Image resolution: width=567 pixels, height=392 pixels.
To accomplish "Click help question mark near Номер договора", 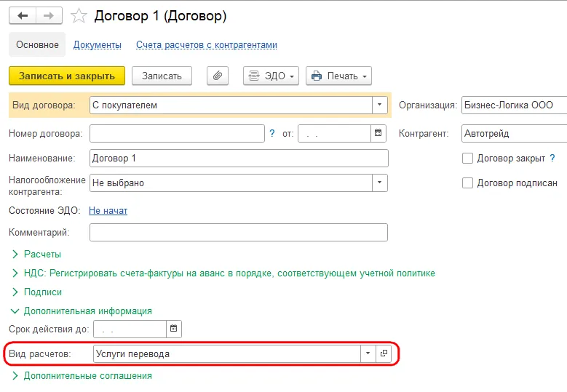I will pyautogui.click(x=272, y=133).
